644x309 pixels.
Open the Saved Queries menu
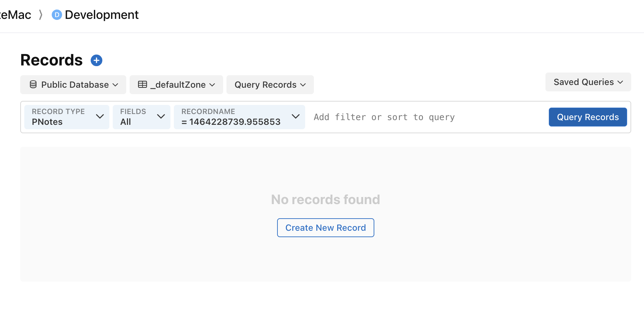click(588, 82)
